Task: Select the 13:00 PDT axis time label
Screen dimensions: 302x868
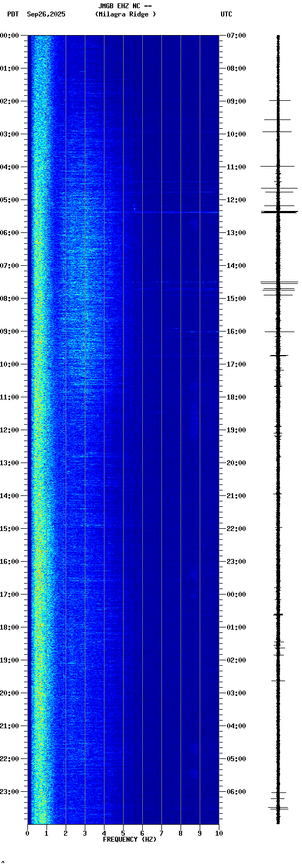Action: (9, 463)
